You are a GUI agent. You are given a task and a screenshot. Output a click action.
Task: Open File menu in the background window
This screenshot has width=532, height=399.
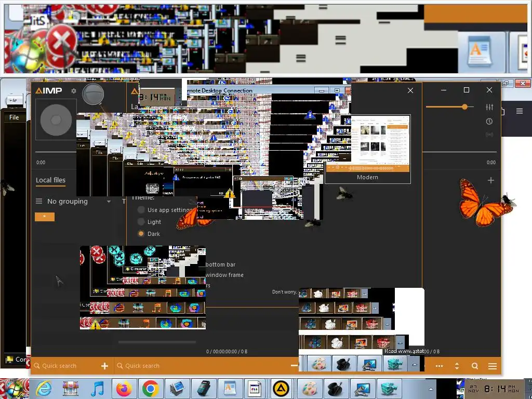click(14, 117)
